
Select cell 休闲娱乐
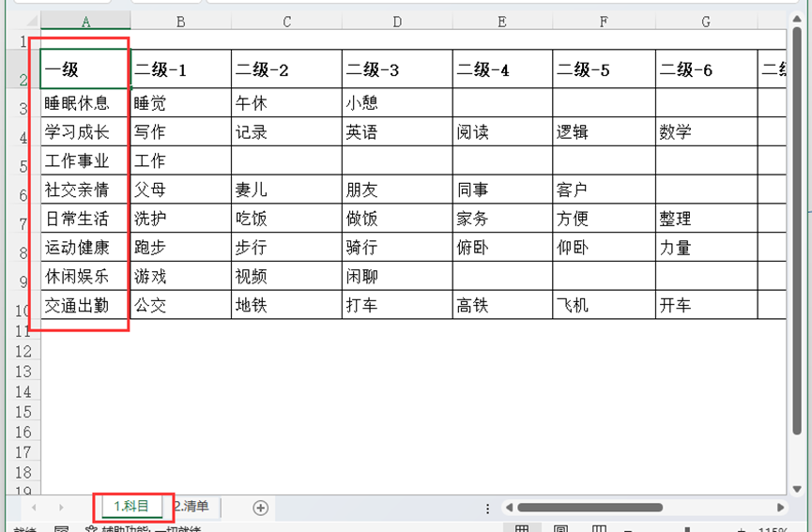(x=85, y=276)
